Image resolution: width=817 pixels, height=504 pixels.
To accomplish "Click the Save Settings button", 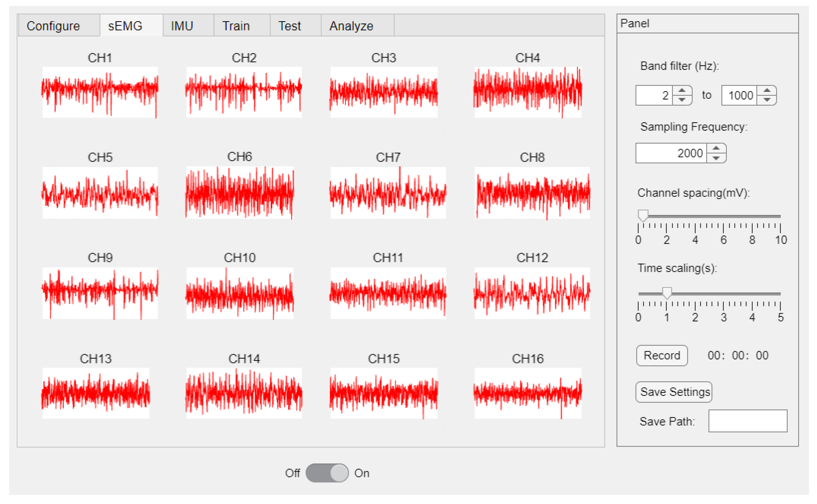I will [674, 392].
